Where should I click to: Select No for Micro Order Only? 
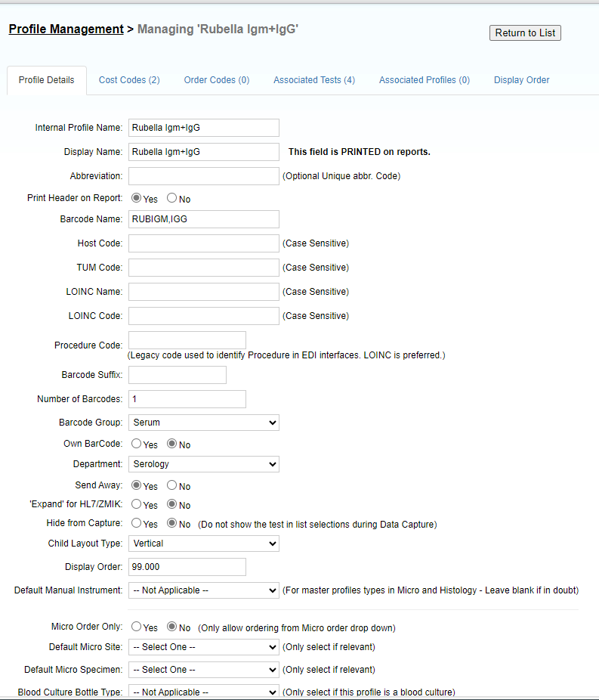pos(171,627)
